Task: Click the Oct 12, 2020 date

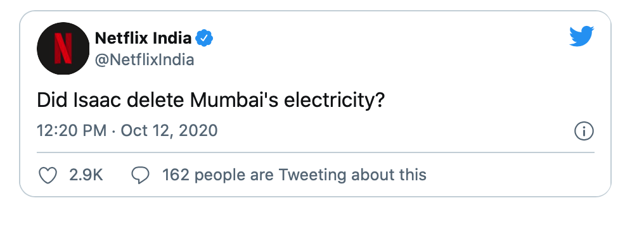Action: click(169, 131)
